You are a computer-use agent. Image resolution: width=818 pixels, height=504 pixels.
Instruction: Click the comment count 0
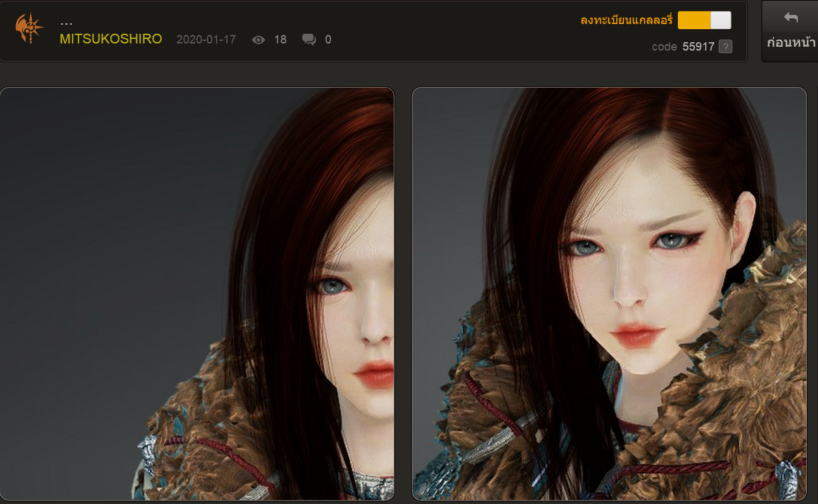point(328,40)
